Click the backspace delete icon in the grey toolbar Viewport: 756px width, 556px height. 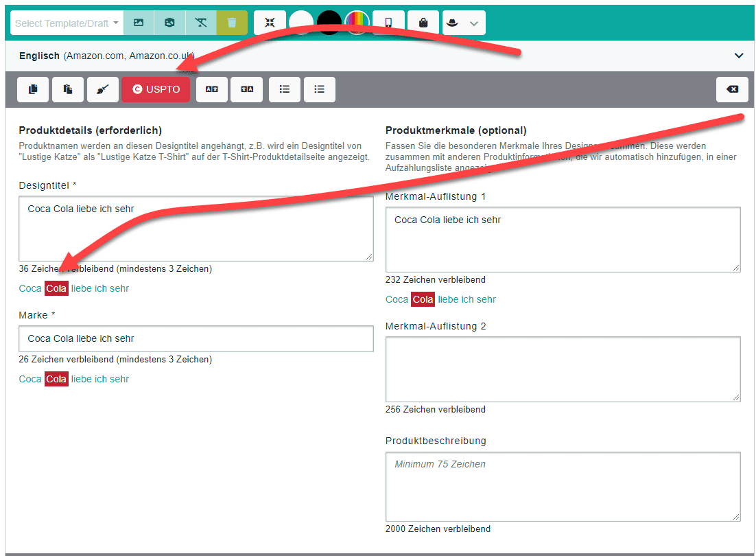[x=732, y=89]
